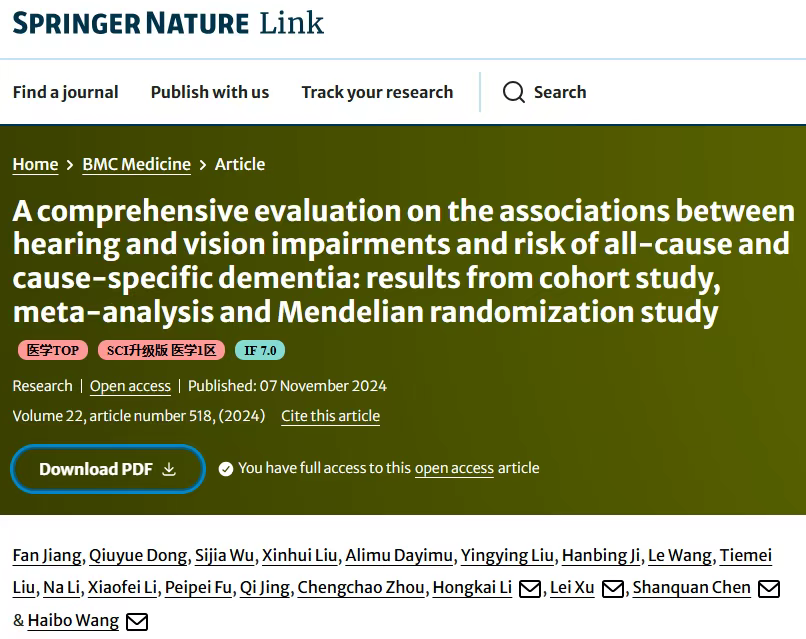Screen dimensions: 806x639
Task: Click the email envelope next to Haibo Wang
Action: coord(137,622)
